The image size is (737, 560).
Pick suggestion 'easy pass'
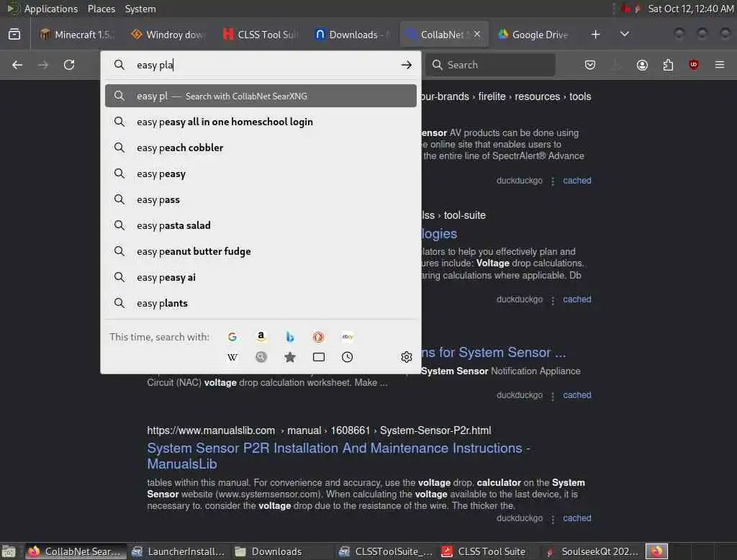[x=261, y=199]
